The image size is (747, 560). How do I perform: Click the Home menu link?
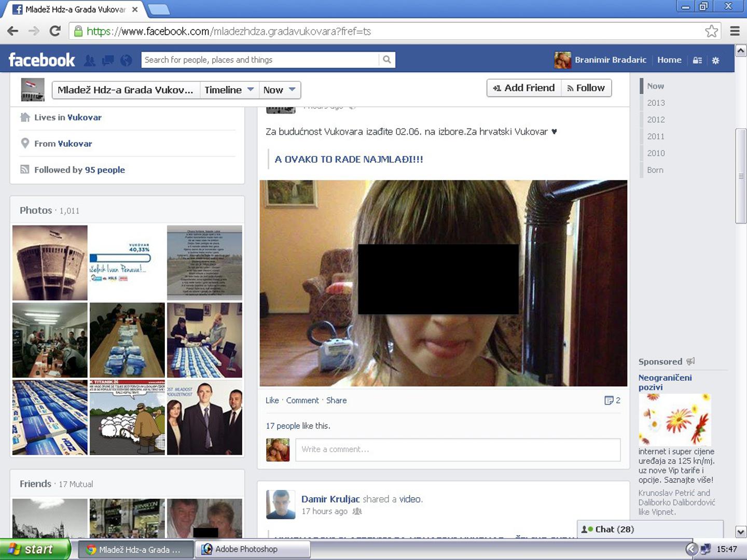669,60
